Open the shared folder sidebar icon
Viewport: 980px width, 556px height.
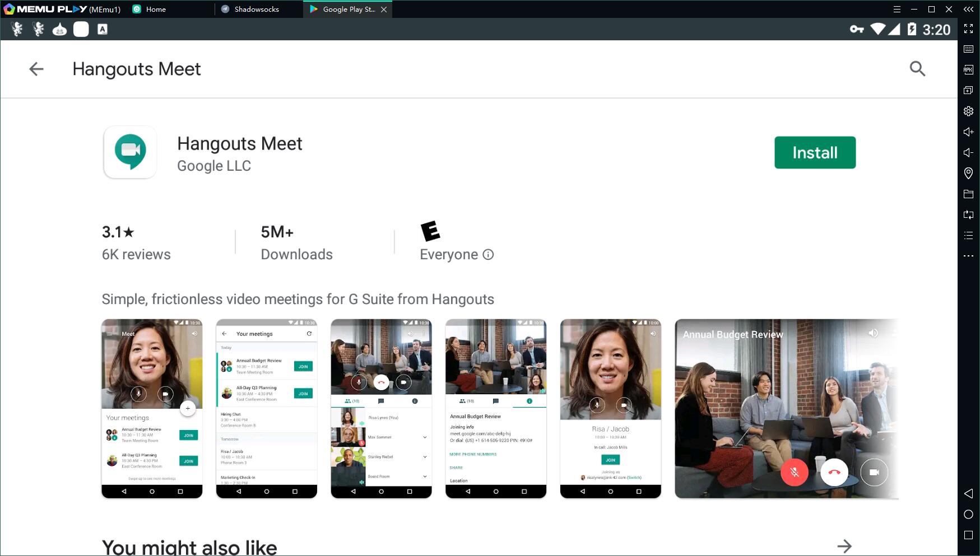pos(968,194)
